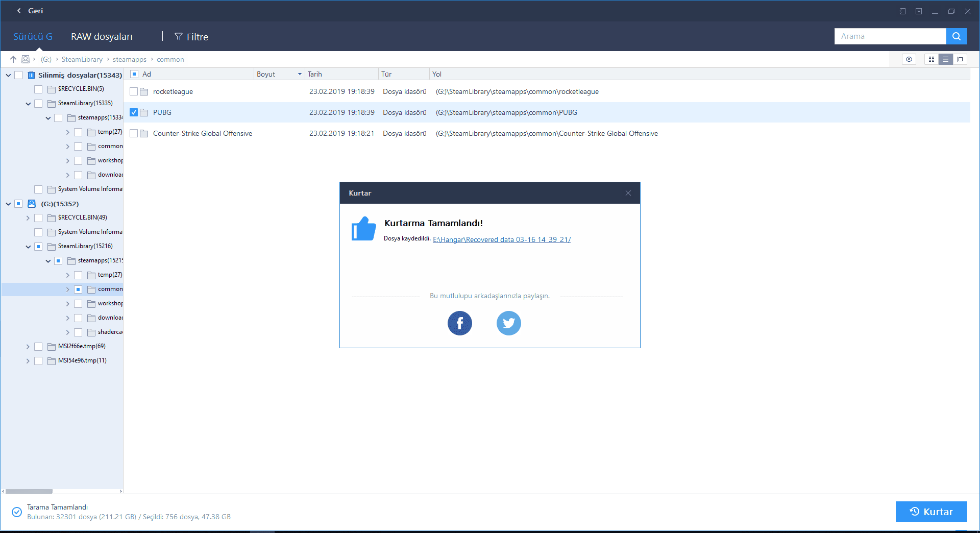The height and width of the screenshot is (533, 980).
Task: Share recovery on Facebook
Action: pos(459,323)
